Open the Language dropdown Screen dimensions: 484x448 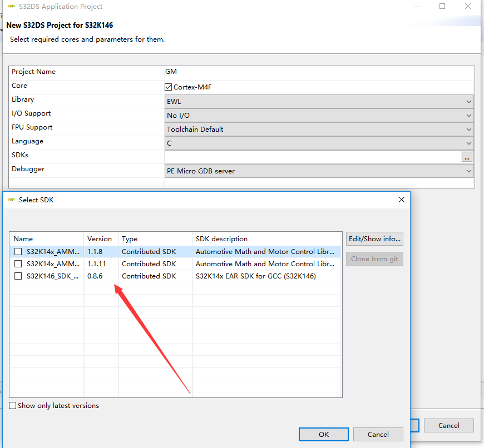(x=319, y=143)
